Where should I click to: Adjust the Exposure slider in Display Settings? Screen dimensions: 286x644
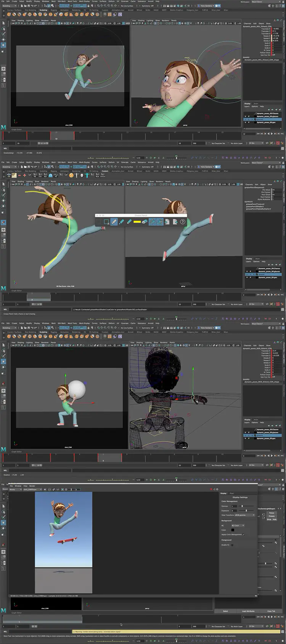click(x=246, y=510)
